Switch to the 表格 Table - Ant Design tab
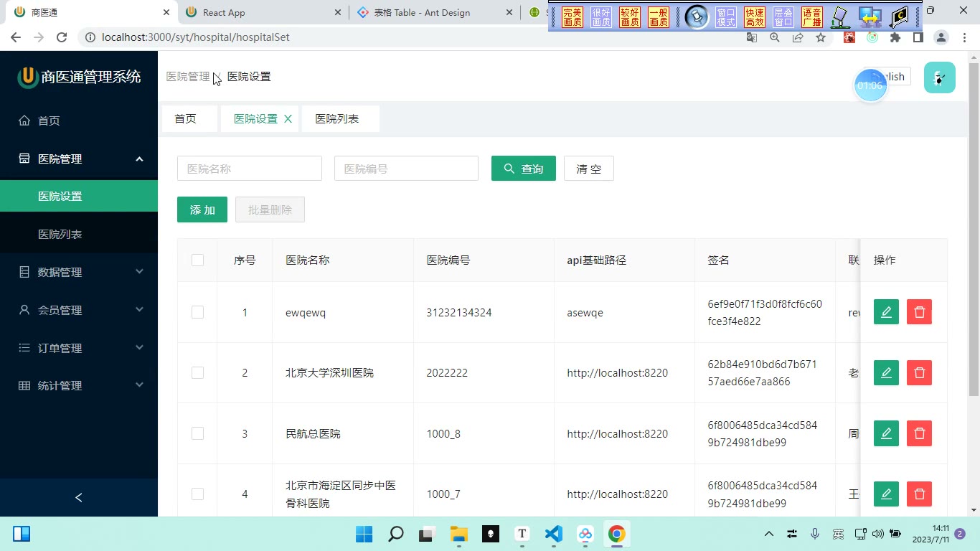This screenshot has height=551, width=980. [x=435, y=12]
